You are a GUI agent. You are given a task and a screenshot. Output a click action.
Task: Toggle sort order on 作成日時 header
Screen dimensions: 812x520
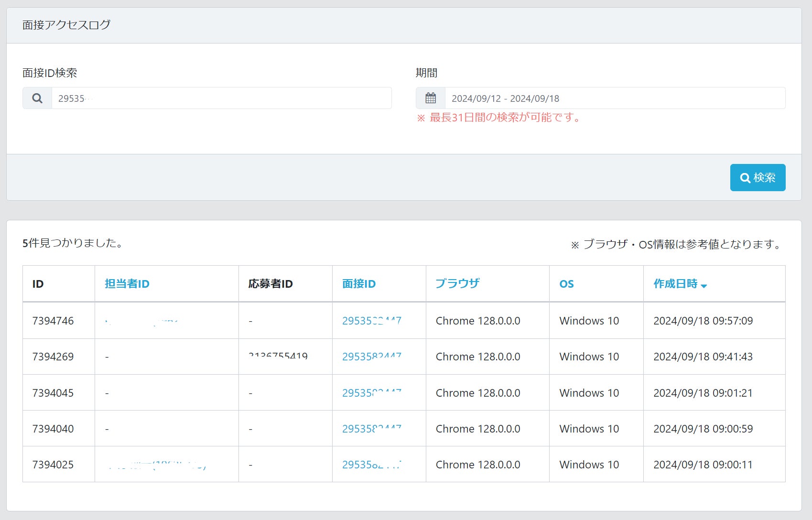tap(680, 284)
